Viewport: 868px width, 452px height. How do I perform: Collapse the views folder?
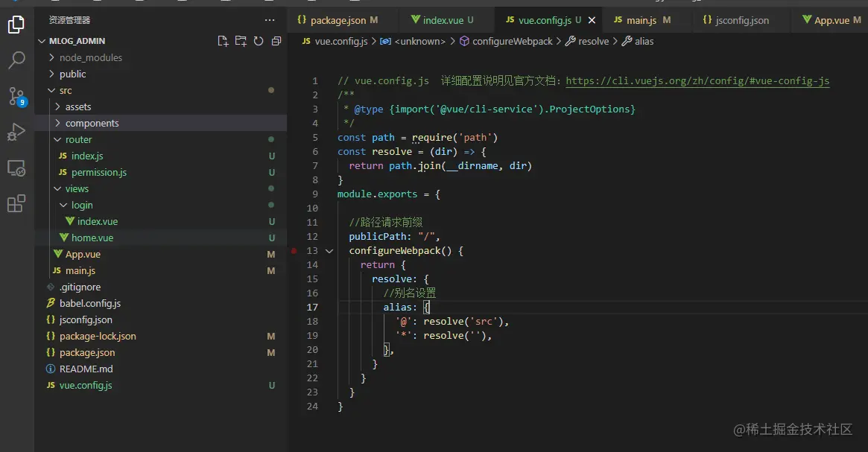[x=57, y=188]
